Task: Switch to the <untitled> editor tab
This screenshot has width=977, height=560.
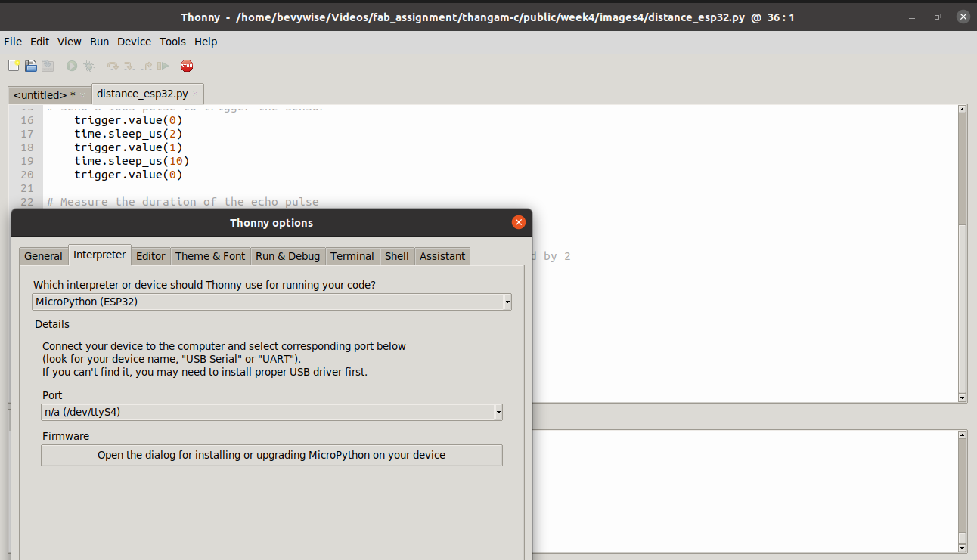Action: click(44, 95)
